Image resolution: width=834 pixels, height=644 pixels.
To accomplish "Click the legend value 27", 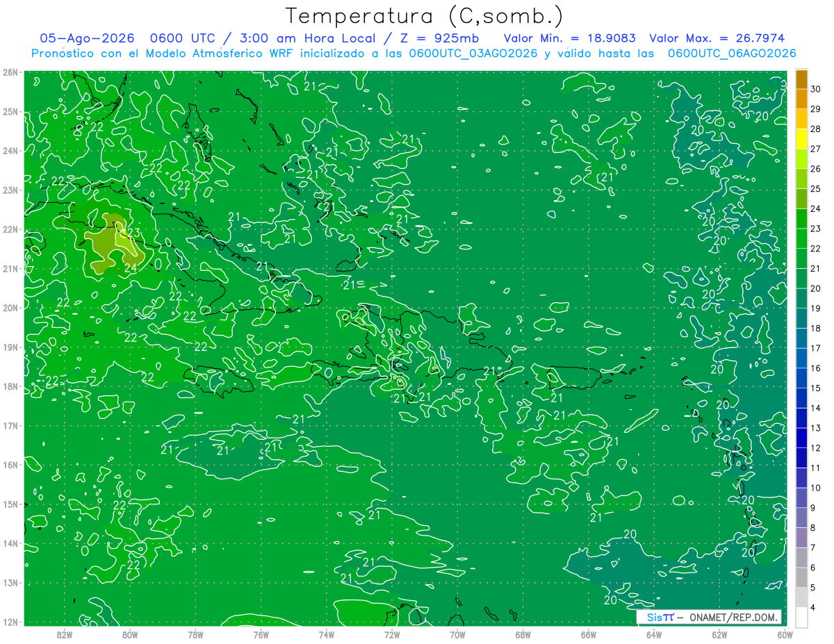I will tap(816, 149).
